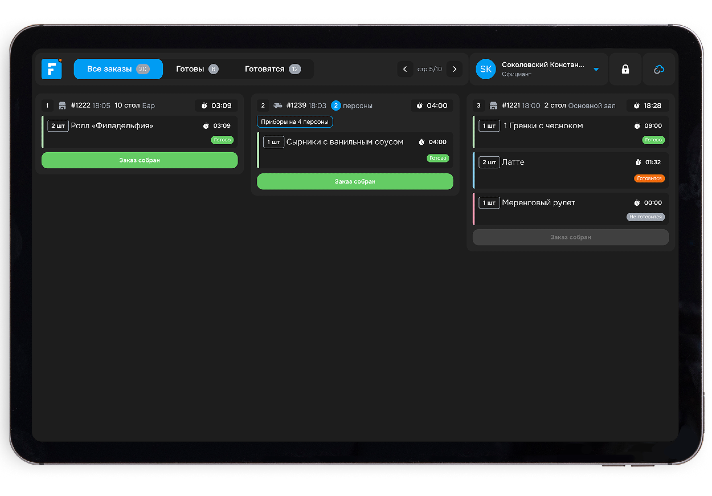The height and width of the screenshot is (496, 712).
Task: Switch to the Готовятся tab
Action: pyautogui.click(x=272, y=69)
